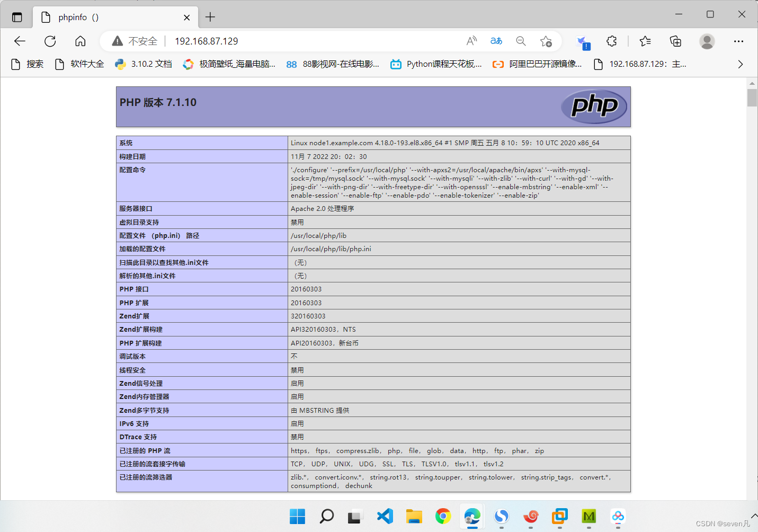This screenshot has height=532, width=758.
Task: Open the Favorites list icon
Action: 645,41
